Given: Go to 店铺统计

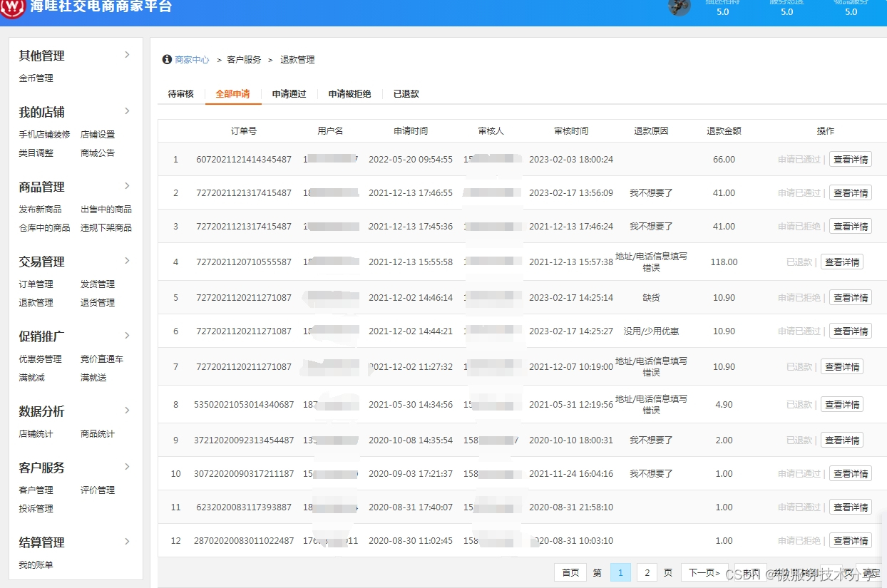Looking at the screenshot, I should point(36,434).
